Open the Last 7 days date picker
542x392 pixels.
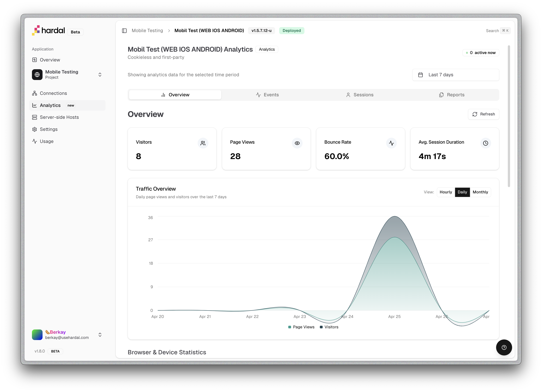(455, 75)
